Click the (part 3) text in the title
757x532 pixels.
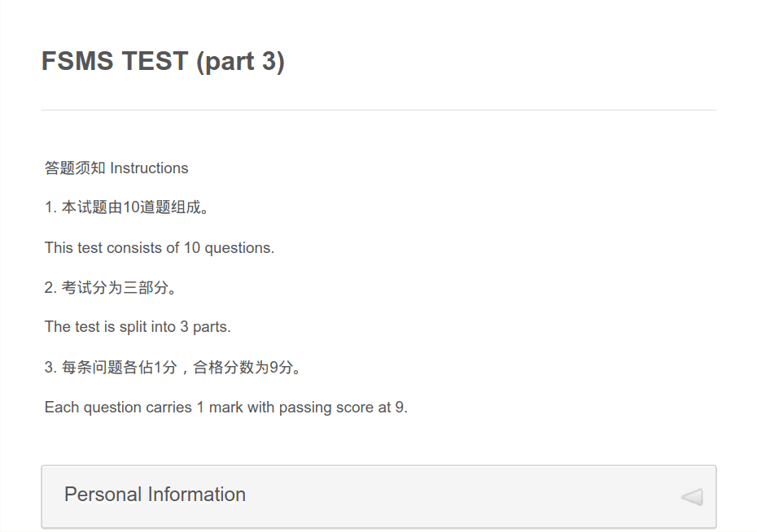click(x=240, y=62)
